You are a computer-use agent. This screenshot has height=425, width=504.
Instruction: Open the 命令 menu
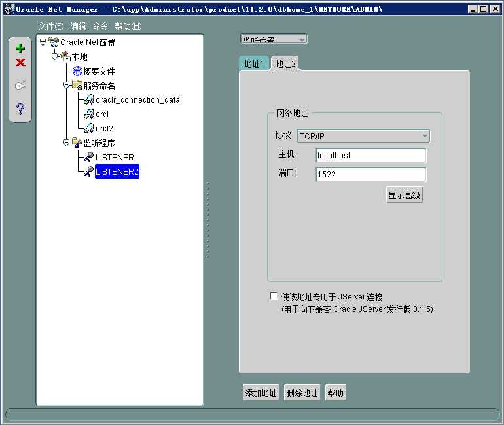(x=100, y=26)
